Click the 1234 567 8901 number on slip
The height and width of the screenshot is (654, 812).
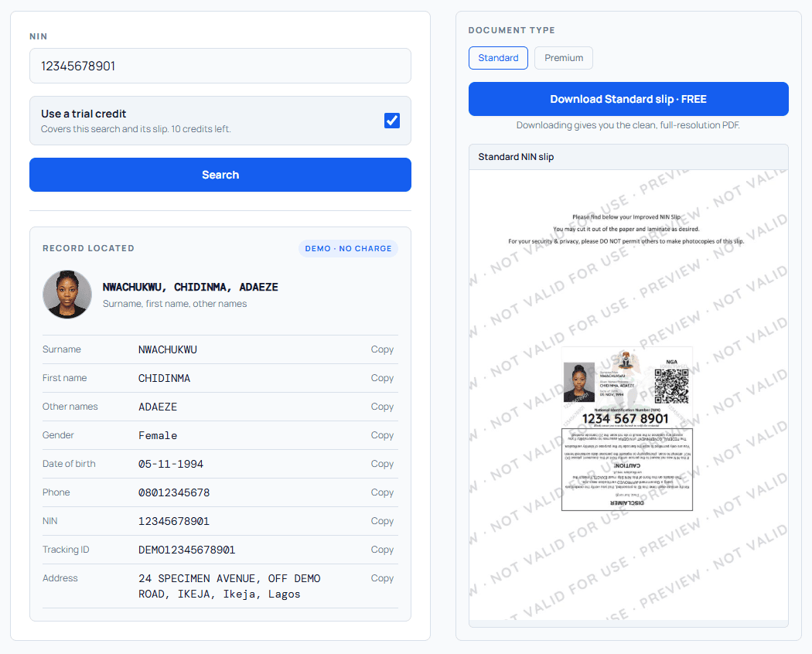point(625,418)
